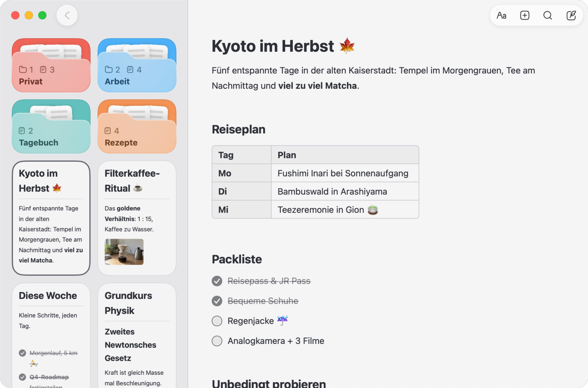Uncheck the Bequeme Schuhe item

tap(217, 301)
